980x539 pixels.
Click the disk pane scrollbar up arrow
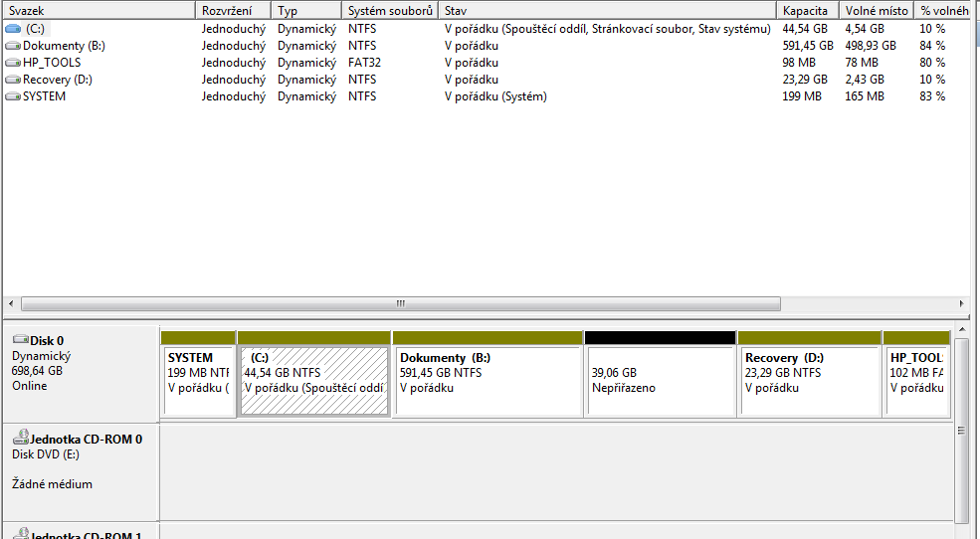pyautogui.click(x=961, y=330)
